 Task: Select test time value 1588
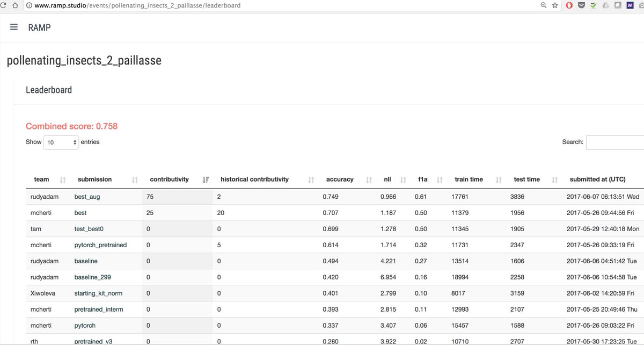tap(517, 326)
